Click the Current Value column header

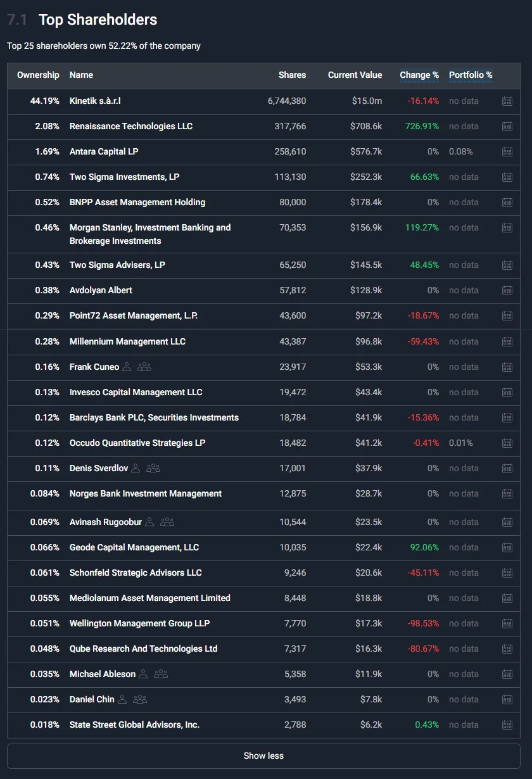click(355, 75)
